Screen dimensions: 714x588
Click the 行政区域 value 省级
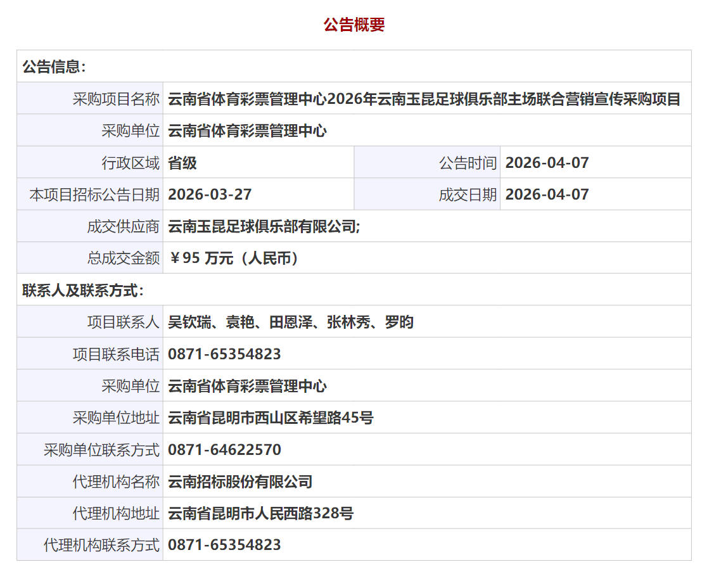point(182,163)
